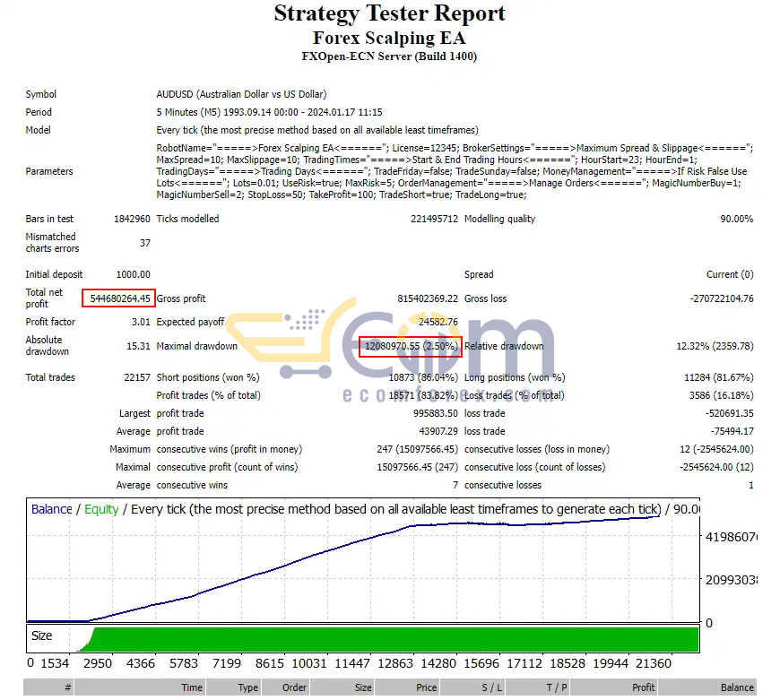Click the Total net profit value "544680264.45"
This screenshot has height=700, width=780.
coord(120,298)
